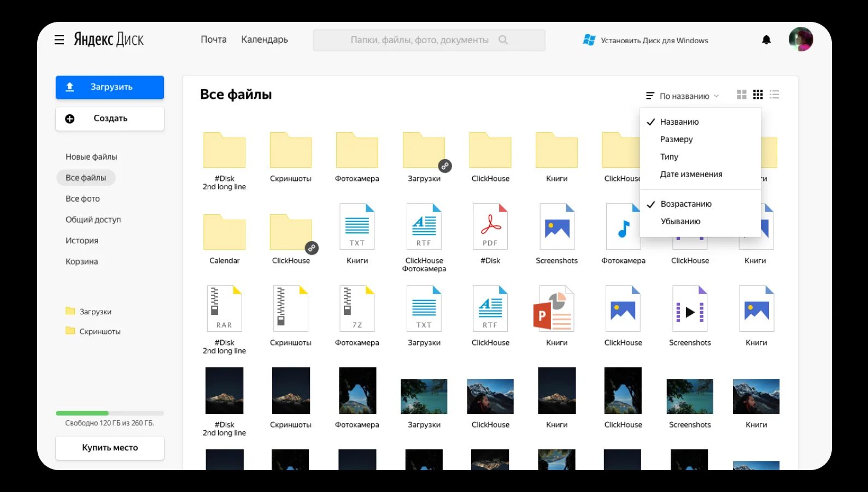
Task: Click the search magnifier icon
Action: [503, 40]
